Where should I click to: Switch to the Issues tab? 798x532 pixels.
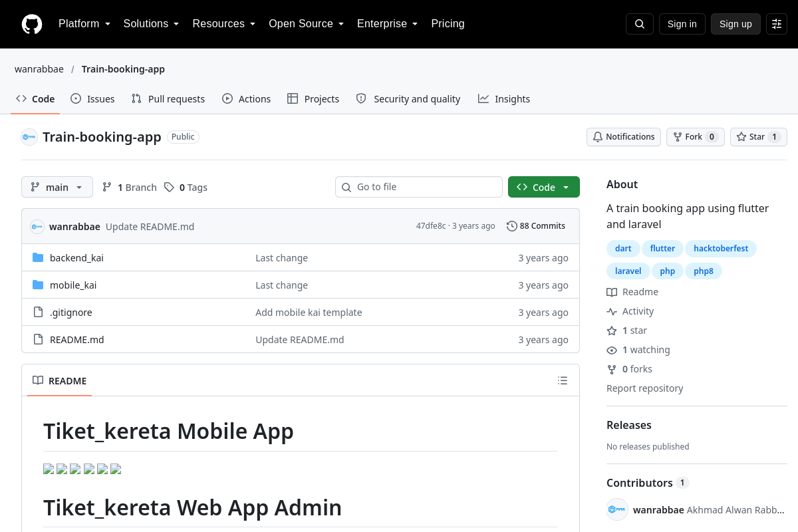click(x=92, y=99)
